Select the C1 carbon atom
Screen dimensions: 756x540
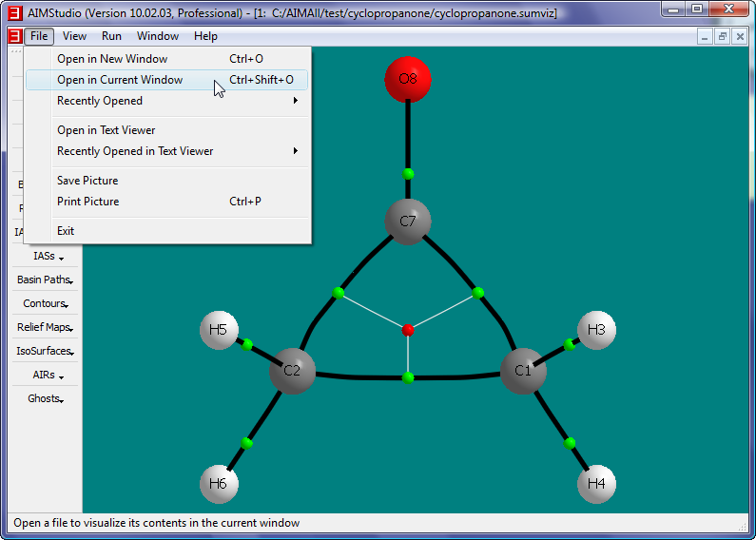tap(523, 371)
